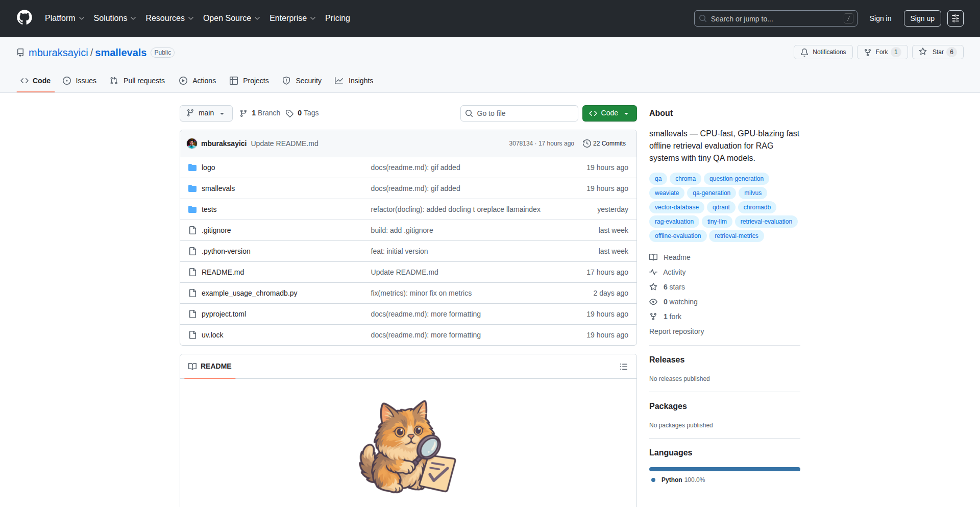Image resolution: width=980 pixels, height=507 pixels.
Task: Open the green Code dropdown button
Action: [x=609, y=113]
